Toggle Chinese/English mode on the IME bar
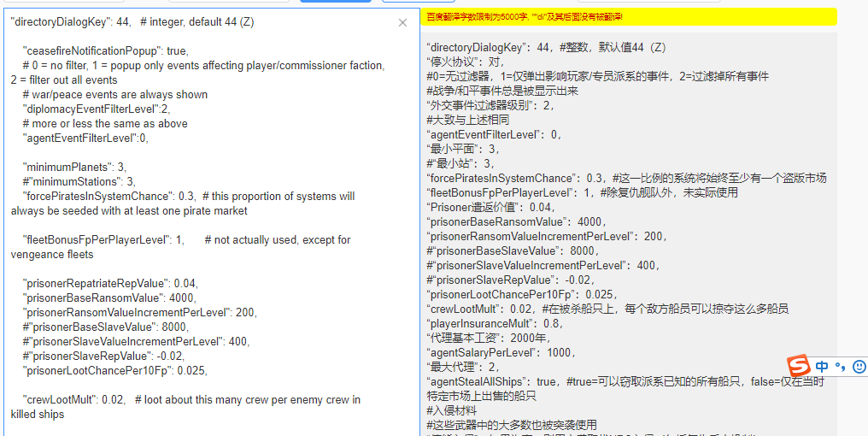Image resolution: width=868 pixels, height=436 pixels. click(822, 367)
